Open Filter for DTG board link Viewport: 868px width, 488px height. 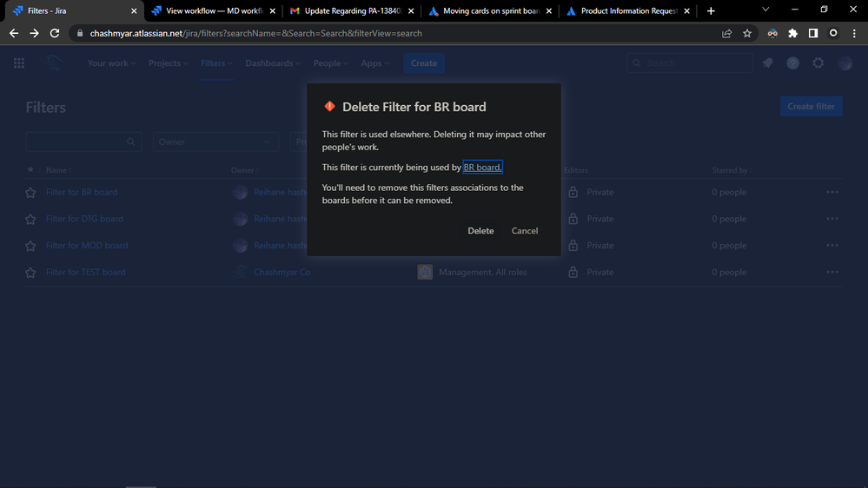[x=84, y=219]
